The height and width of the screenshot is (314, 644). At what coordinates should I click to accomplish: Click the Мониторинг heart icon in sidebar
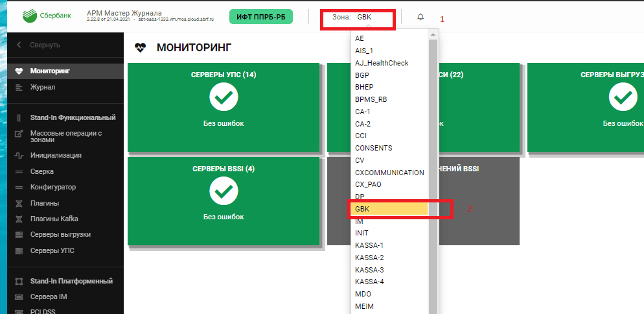pyautogui.click(x=19, y=71)
